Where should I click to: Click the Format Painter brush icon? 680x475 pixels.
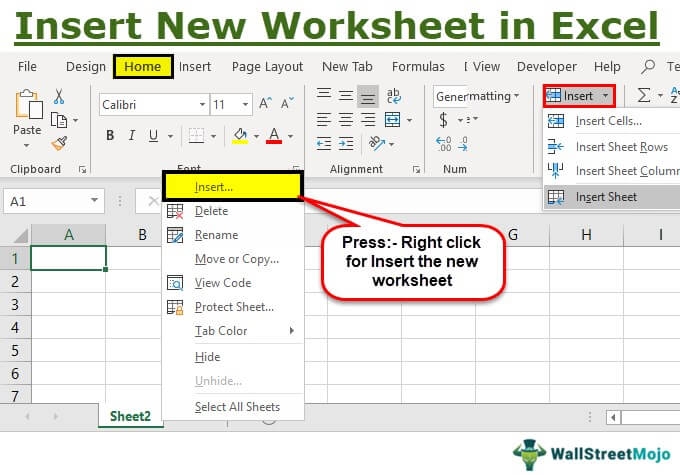click(59, 143)
